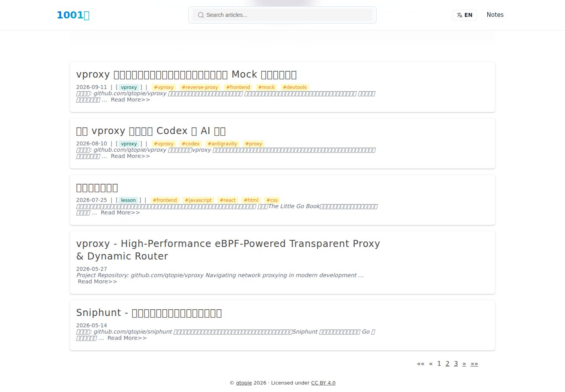Click Read More on the 2026-05-27 post
The height and width of the screenshot is (392, 565).
tap(97, 282)
